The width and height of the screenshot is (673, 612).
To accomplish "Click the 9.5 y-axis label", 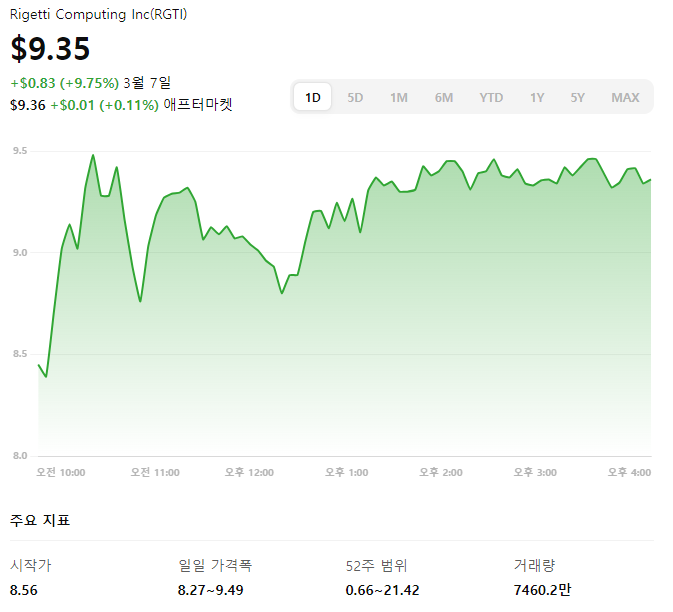I will pos(20,151).
